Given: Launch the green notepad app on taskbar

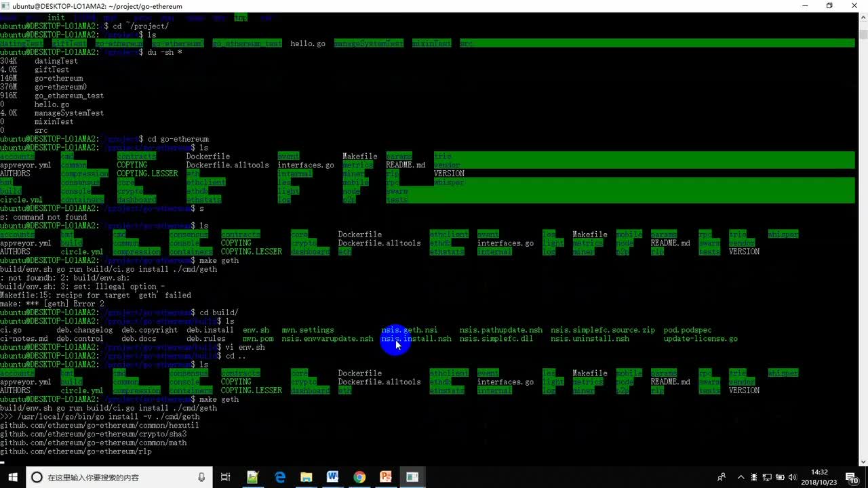Looking at the screenshot, I should coord(252,477).
